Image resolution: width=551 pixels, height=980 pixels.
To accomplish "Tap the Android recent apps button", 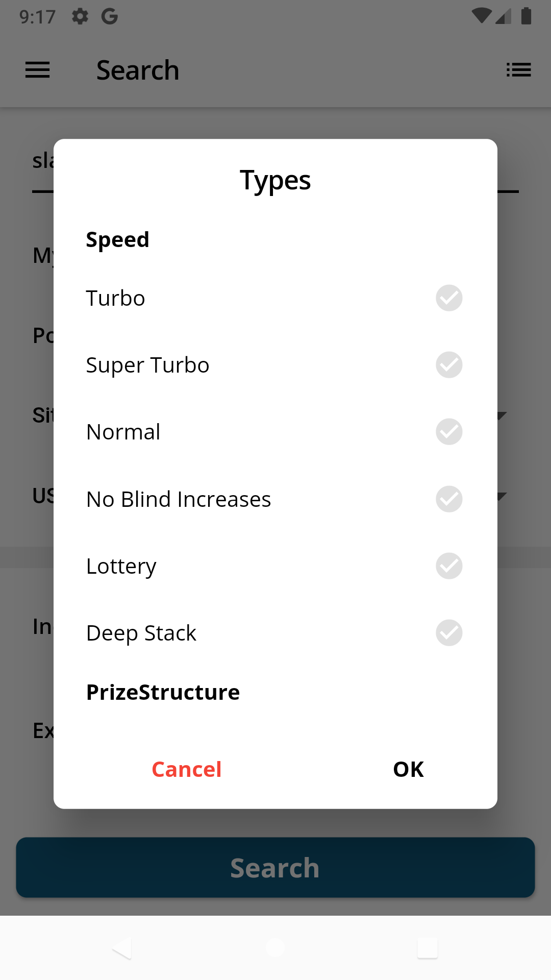I will (428, 948).
